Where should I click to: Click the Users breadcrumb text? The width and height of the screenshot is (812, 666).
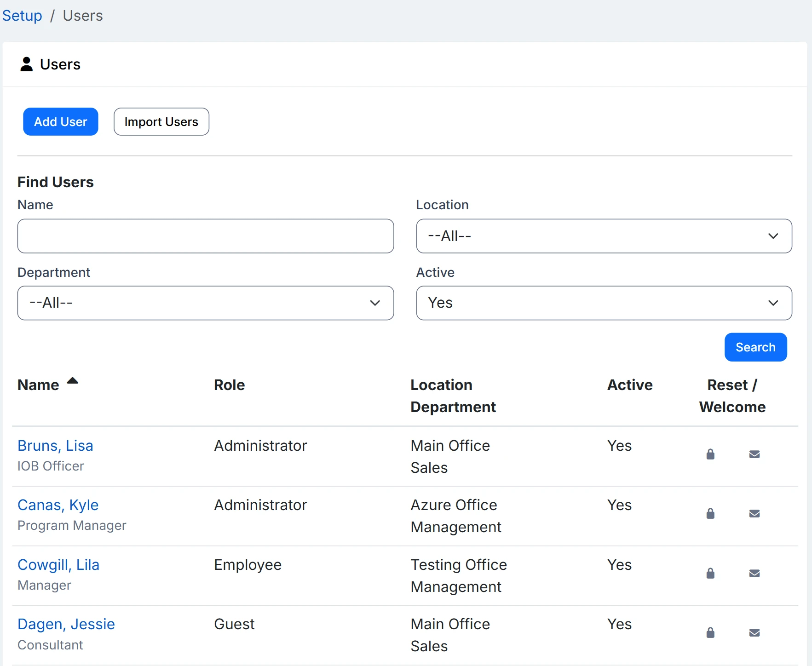83,16
